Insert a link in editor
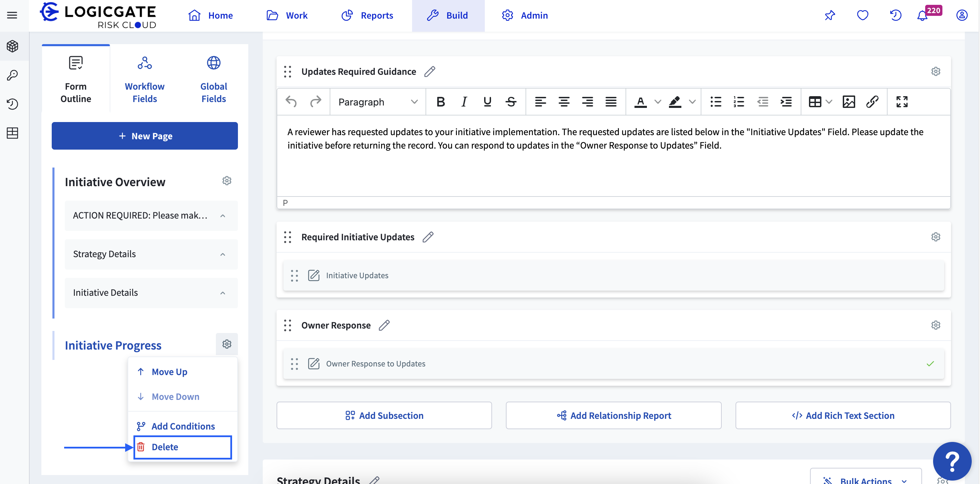The width and height of the screenshot is (980, 484). (872, 101)
